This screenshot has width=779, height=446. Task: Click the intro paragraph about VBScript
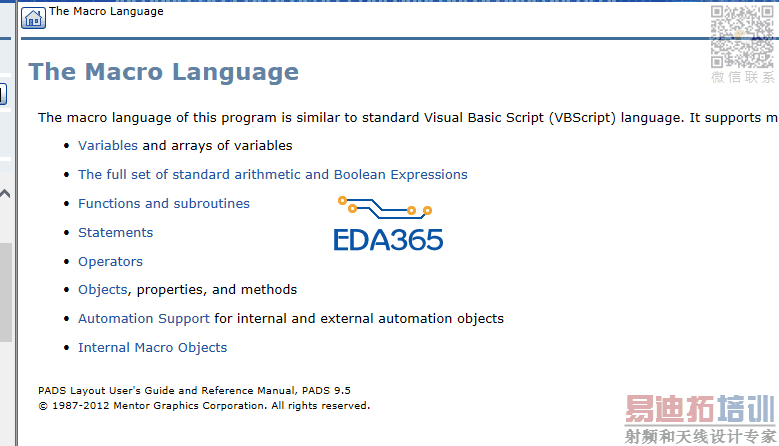[x=400, y=118]
